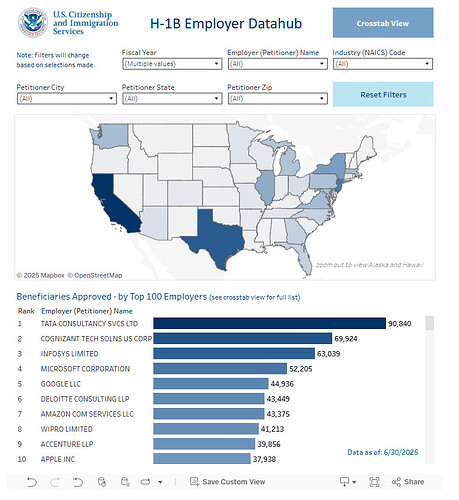Open the Industry (NAICS) Code dropdown

(x=383, y=64)
